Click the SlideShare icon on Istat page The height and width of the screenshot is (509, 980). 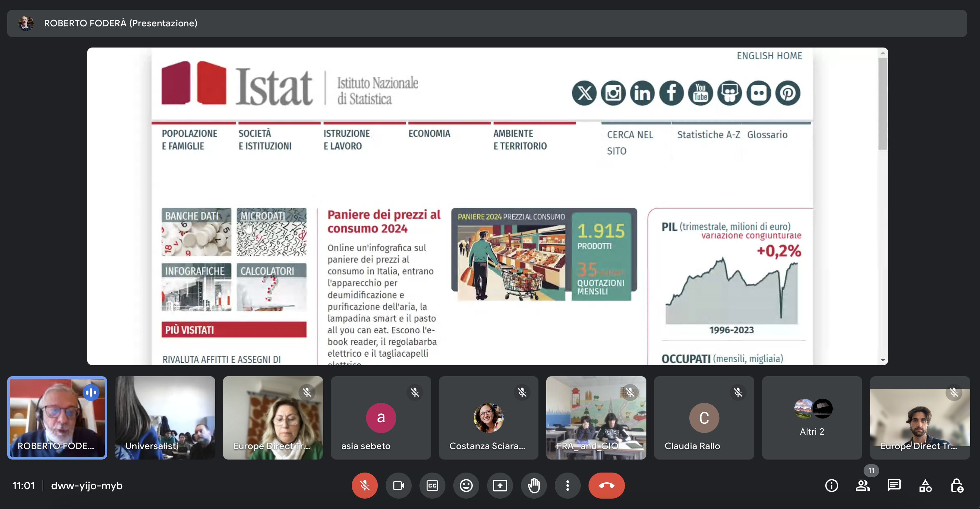(x=730, y=93)
